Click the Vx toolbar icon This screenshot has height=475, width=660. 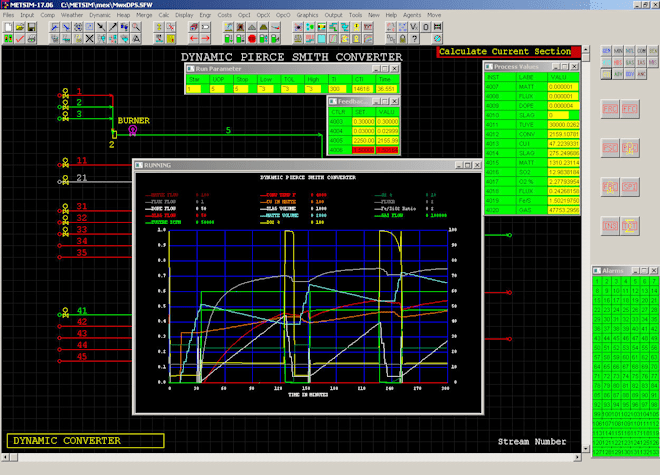click(414, 27)
